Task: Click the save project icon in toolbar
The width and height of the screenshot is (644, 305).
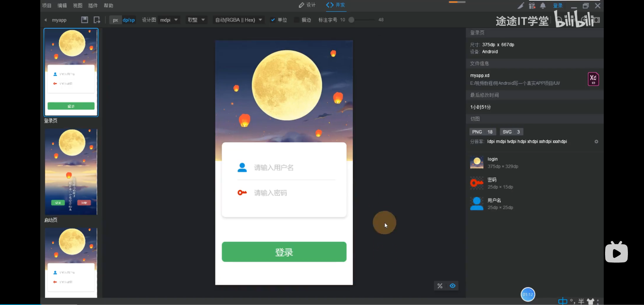Action: tap(85, 20)
